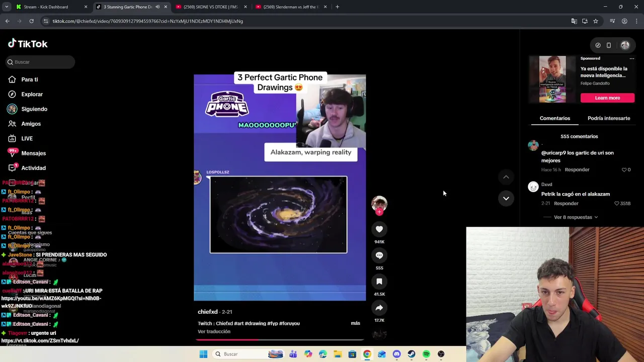Open Steam from the taskbar
Screen dimensions: 644x362
point(412,354)
